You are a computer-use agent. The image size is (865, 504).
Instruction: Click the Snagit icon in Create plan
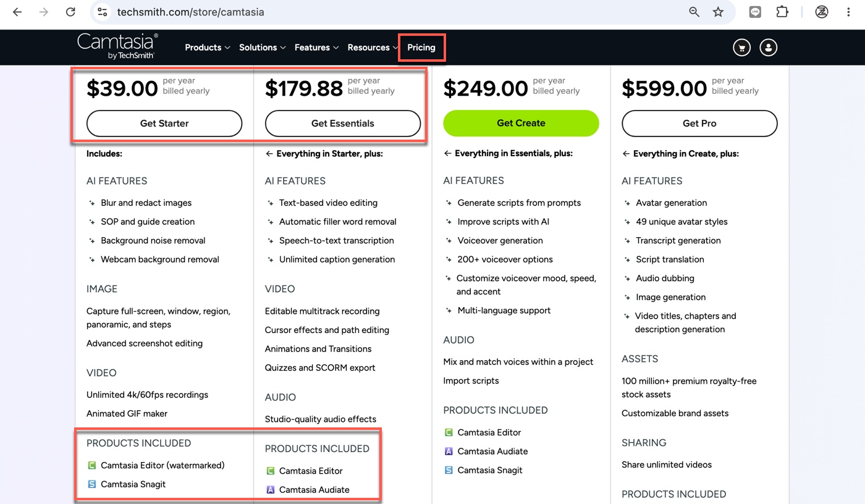coord(449,470)
